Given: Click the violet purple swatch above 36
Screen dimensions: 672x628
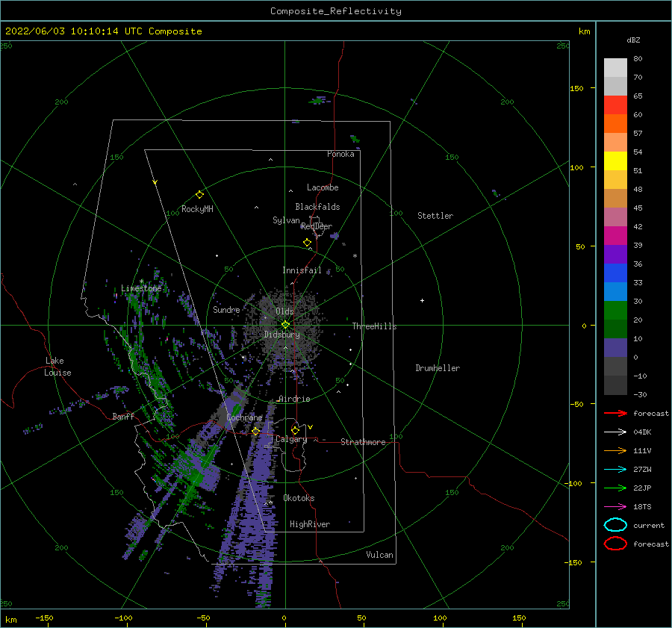Looking at the screenshot, I should click(x=615, y=254).
